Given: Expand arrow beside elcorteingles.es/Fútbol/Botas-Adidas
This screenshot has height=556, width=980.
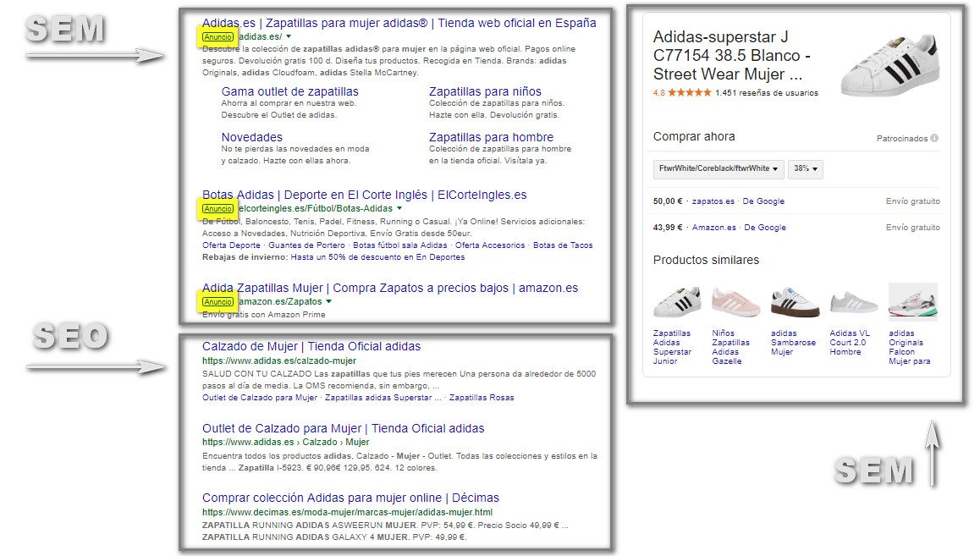Looking at the screenshot, I should [399, 208].
